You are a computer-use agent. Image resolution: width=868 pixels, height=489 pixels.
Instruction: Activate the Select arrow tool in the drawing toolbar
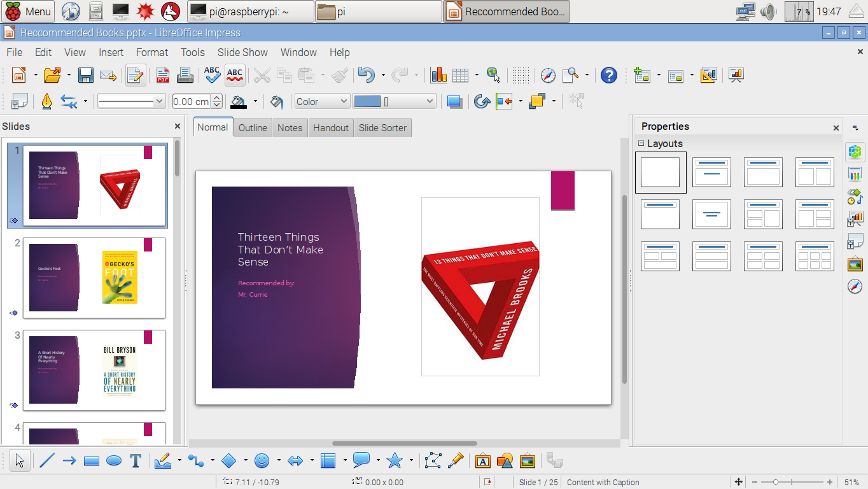tap(20, 461)
